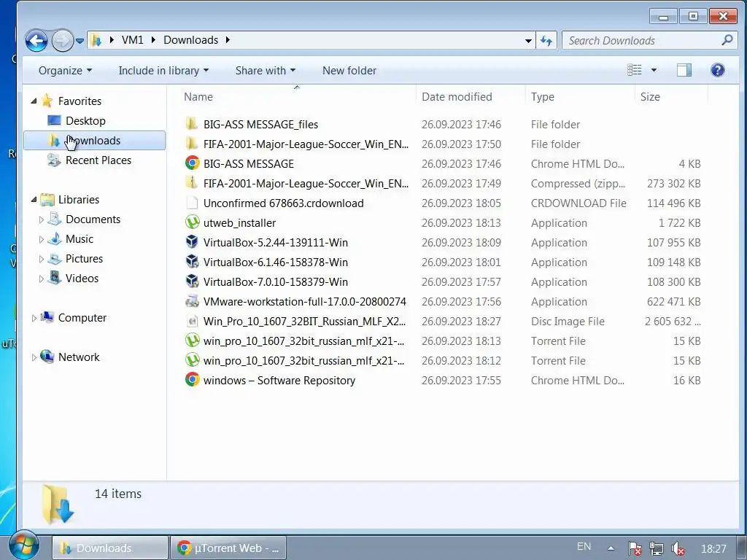Viewport: 747px width, 560px height.
Task: Select the VMware-workstation-full-17.0.0 icon
Action: [x=192, y=301]
